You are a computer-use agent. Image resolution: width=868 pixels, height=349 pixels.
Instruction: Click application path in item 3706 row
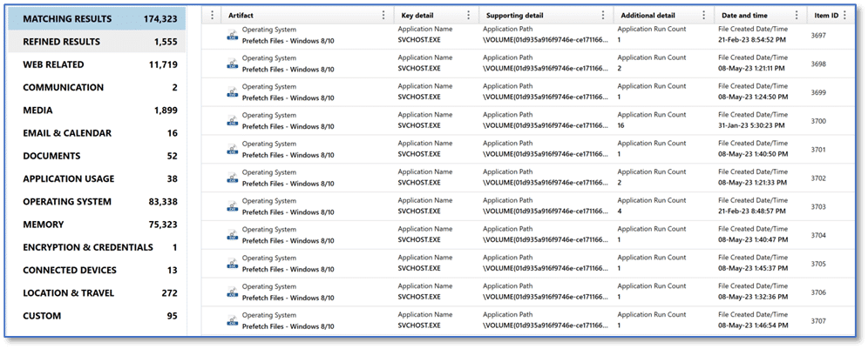[546, 297]
